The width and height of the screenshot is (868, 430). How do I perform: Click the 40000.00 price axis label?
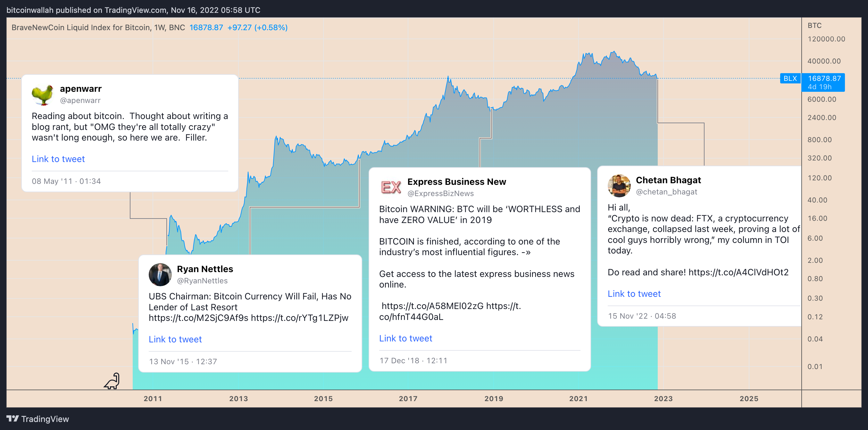(x=824, y=61)
